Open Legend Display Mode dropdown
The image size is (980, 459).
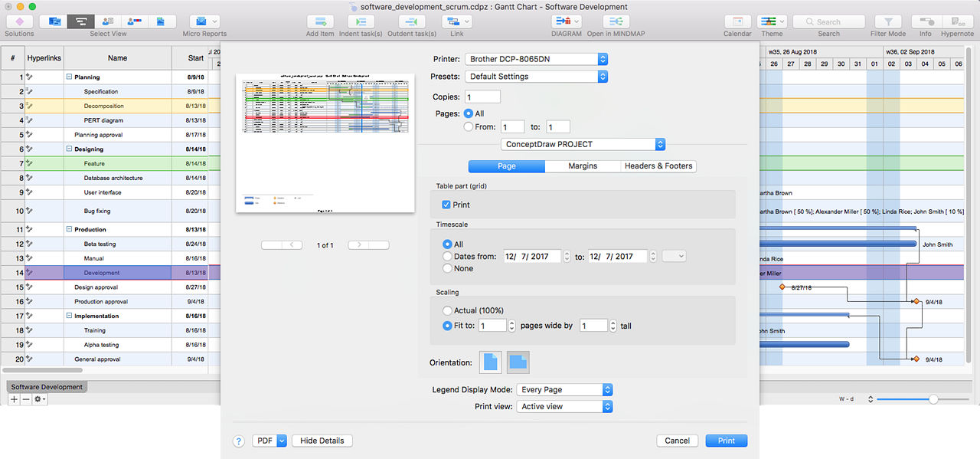coord(565,390)
